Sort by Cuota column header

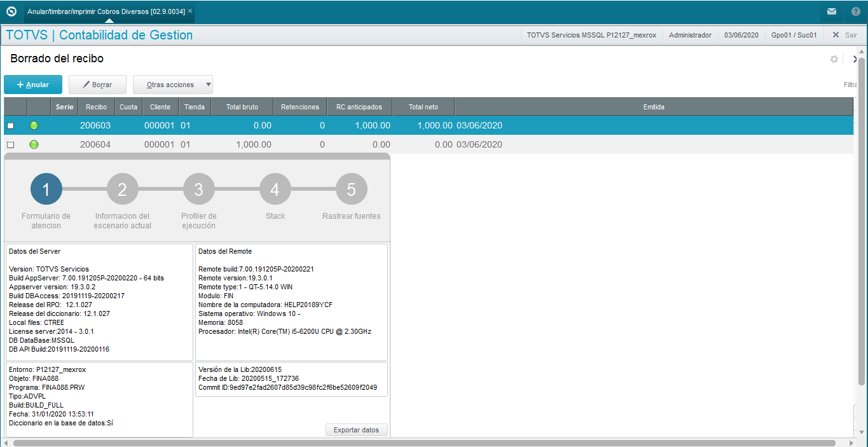(128, 107)
